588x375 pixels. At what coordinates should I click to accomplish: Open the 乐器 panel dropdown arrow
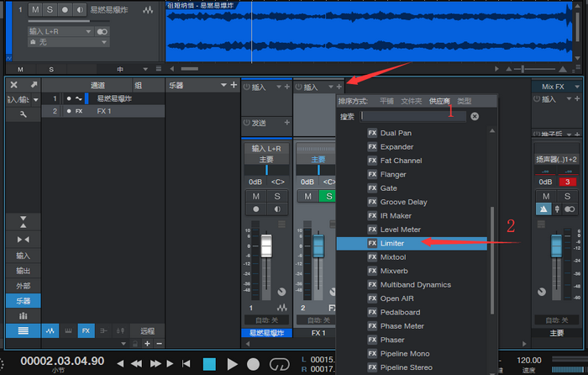[x=223, y=85]
